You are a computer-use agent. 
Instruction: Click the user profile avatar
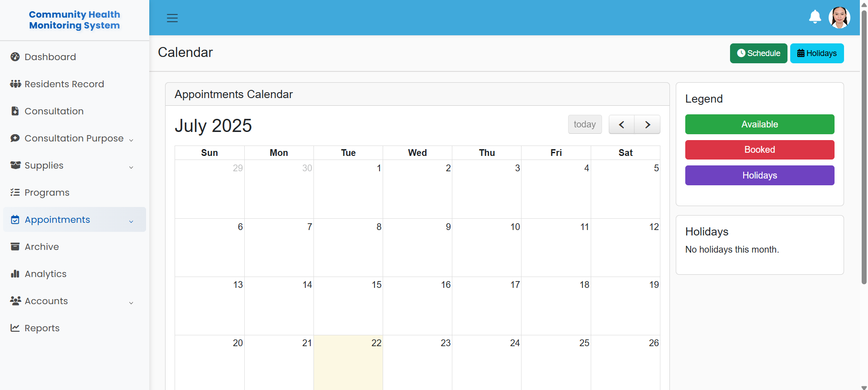839,18
